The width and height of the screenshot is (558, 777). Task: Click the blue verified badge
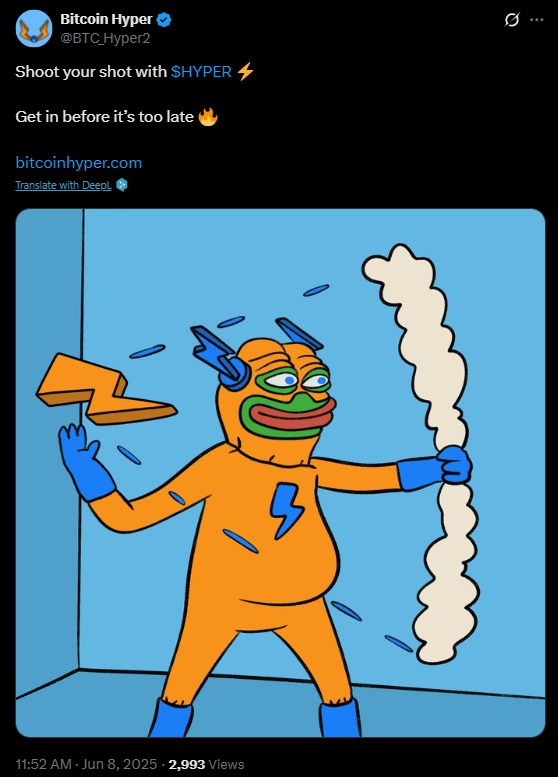(164, 20)
